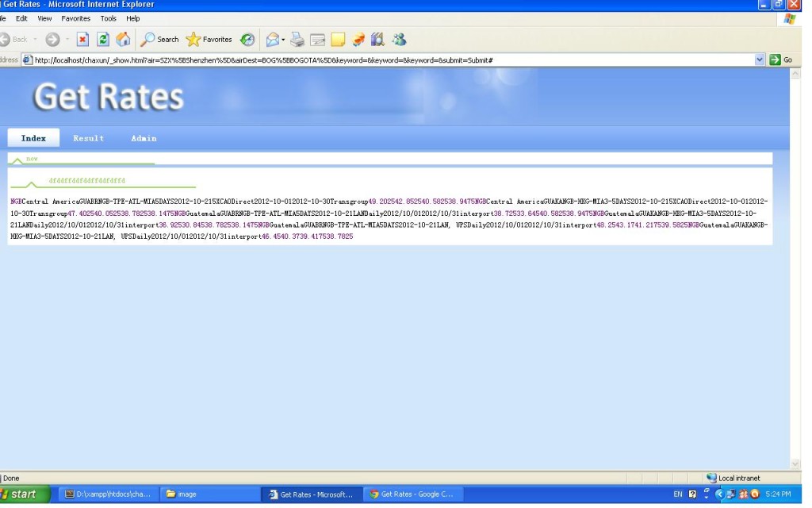Stop loading with the red X icon
Viewport: 812px width, 508px height.
pyautogui.click(x=82, y=40)
